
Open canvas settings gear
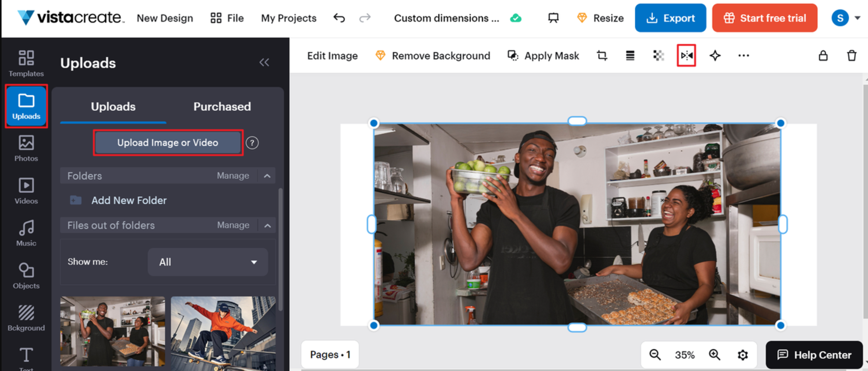pyautogui.click(x=743, y=355)
